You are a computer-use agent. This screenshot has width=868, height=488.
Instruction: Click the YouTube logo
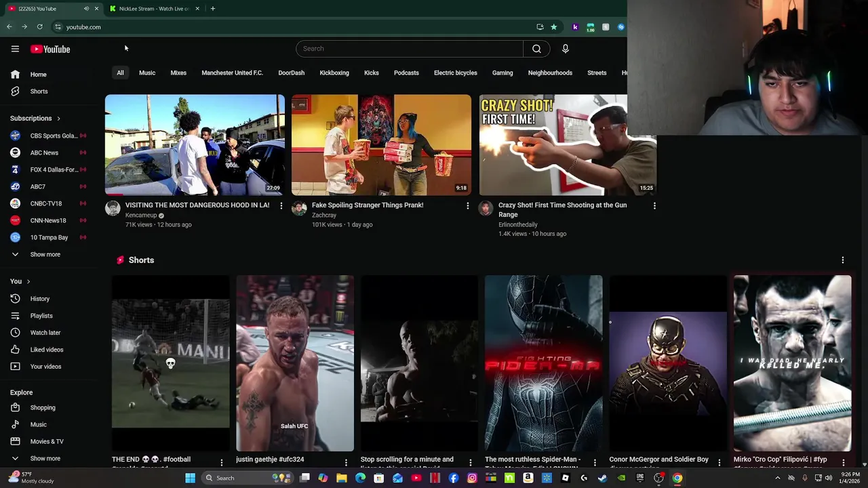click(x=50, y=49)
